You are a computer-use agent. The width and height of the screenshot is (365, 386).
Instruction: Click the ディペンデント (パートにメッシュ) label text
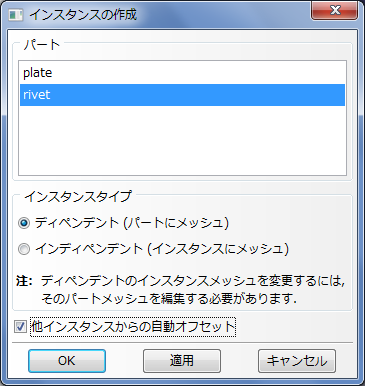[x=132, y=223]
